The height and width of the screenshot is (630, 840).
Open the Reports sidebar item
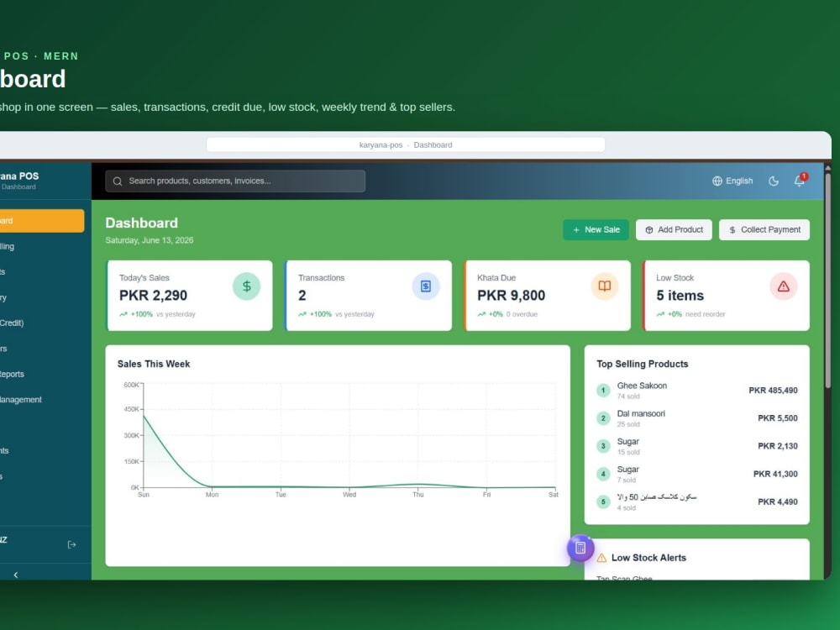(42, 374)
